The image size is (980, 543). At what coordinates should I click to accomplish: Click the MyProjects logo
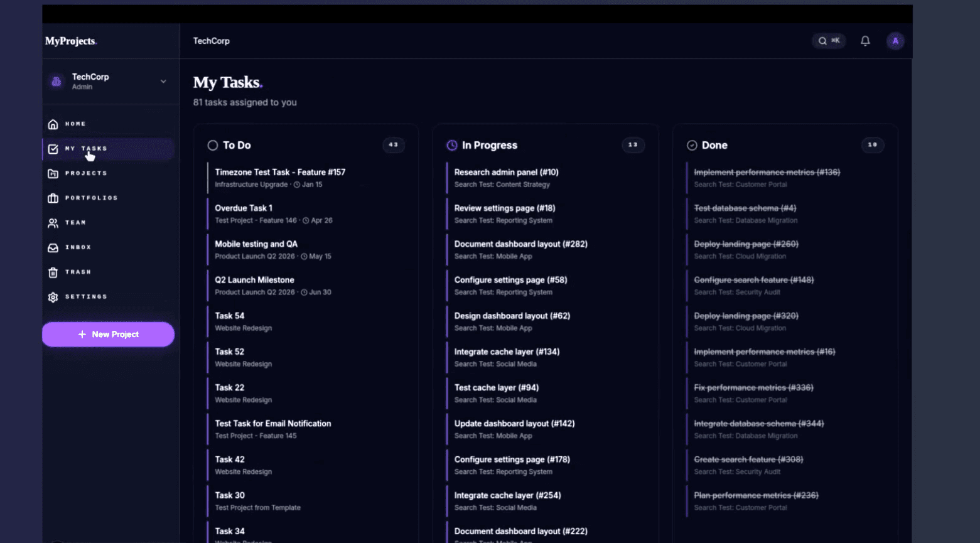pyautogui.click(x=71, y=41)
